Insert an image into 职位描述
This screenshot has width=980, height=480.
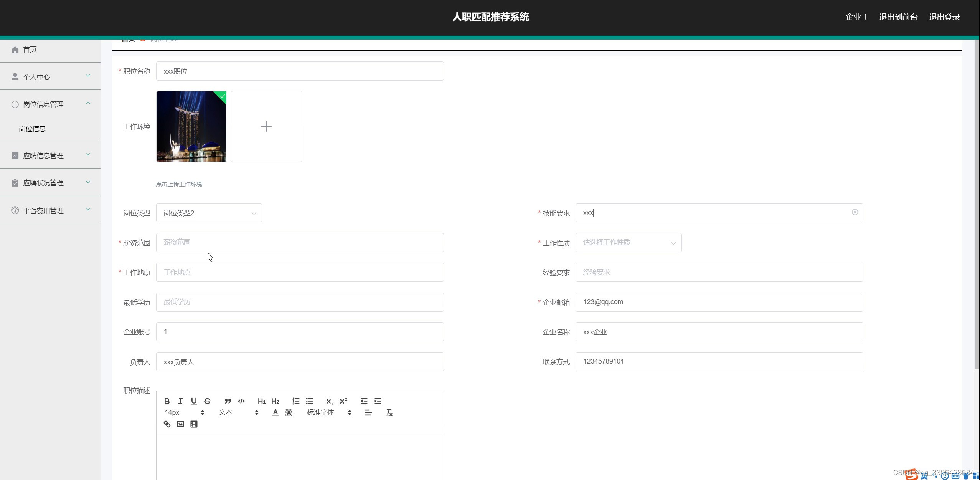tap(180, 424)
